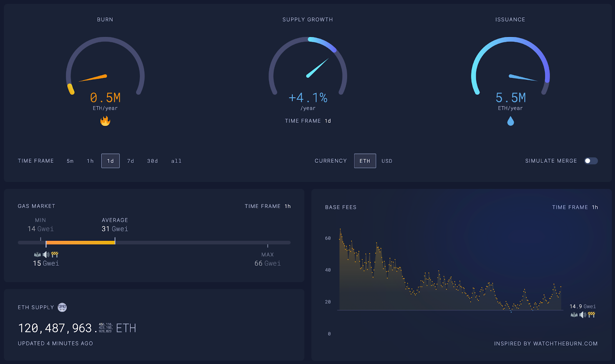
Task: Select the all time frame
Action: (x=176, y=161)
